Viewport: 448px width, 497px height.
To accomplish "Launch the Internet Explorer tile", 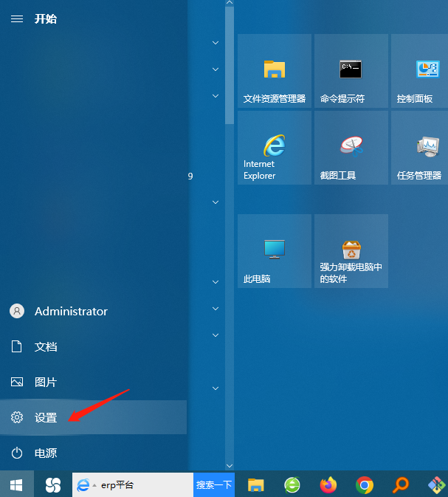I will [275, 148].
